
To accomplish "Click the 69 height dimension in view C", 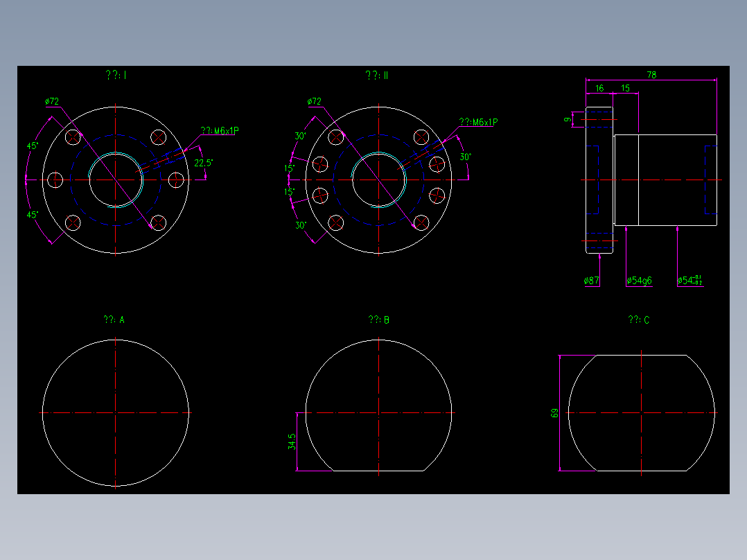I will click(x=554, y=413).
